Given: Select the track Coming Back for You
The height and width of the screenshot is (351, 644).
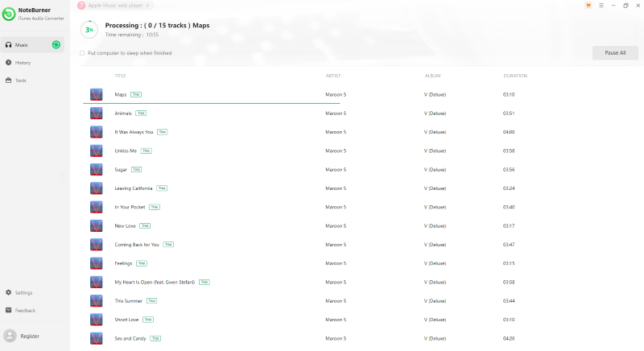Looking at the screenshot, I should (x=137, y=245).
